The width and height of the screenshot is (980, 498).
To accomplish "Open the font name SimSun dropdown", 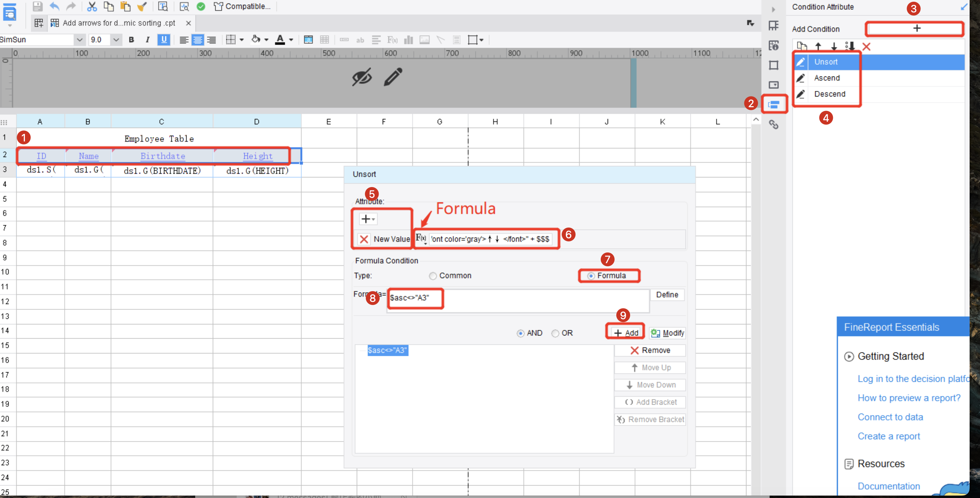I will coord(79,39).
